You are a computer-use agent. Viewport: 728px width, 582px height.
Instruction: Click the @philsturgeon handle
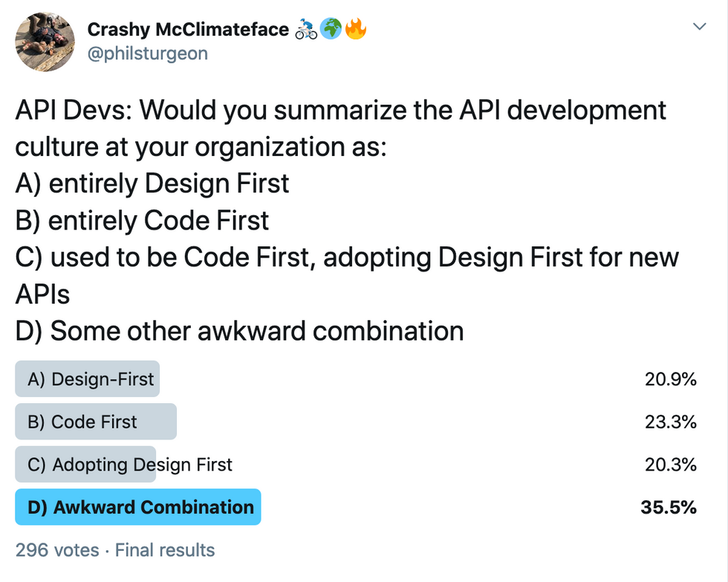point(148,53)
